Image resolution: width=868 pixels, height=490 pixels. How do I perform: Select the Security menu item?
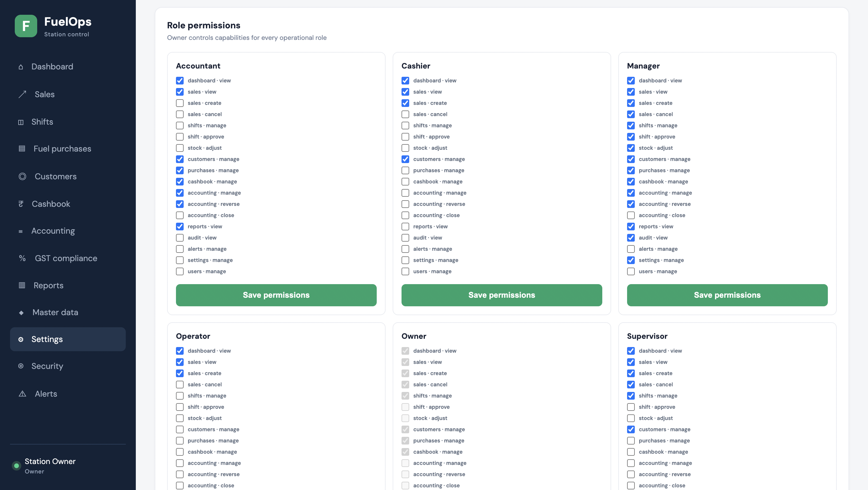[x=68, y=366]
